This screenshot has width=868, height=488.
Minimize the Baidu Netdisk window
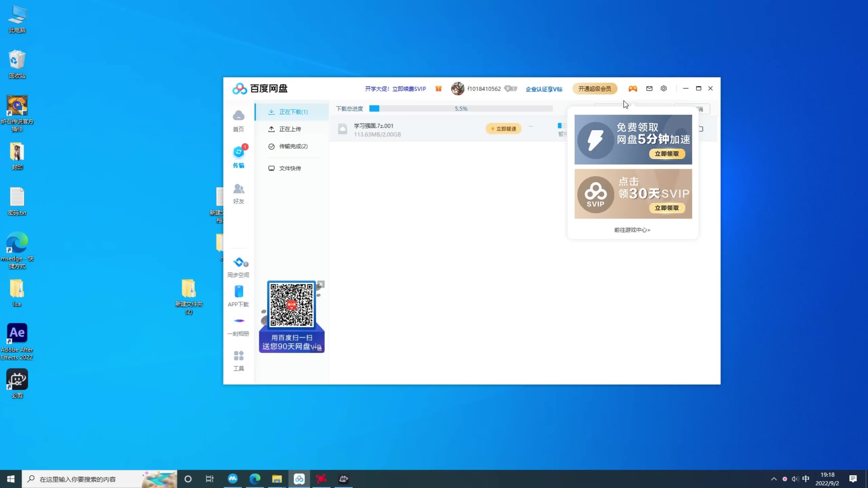coord(686,88)
